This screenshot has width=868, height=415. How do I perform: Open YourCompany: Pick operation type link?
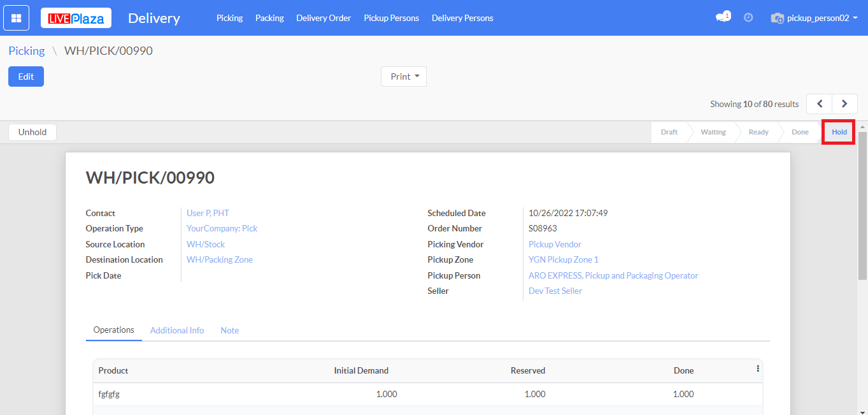(x=222, y=228)
